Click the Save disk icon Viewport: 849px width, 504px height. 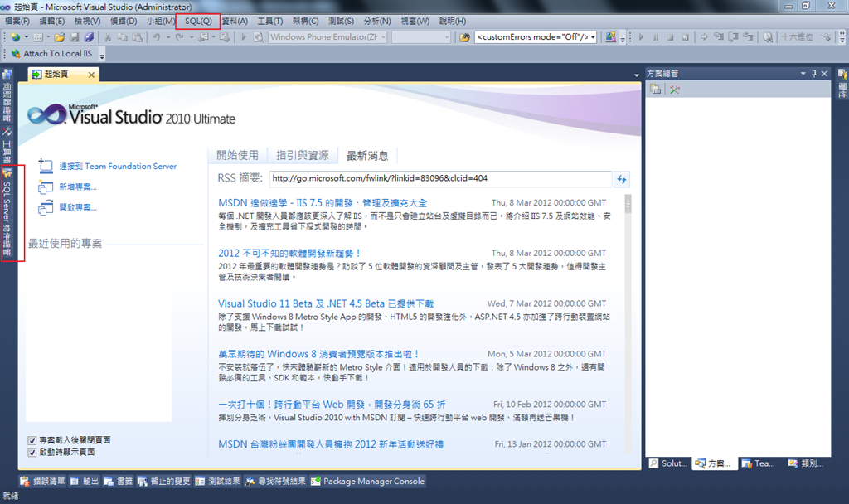click(75, 37)
